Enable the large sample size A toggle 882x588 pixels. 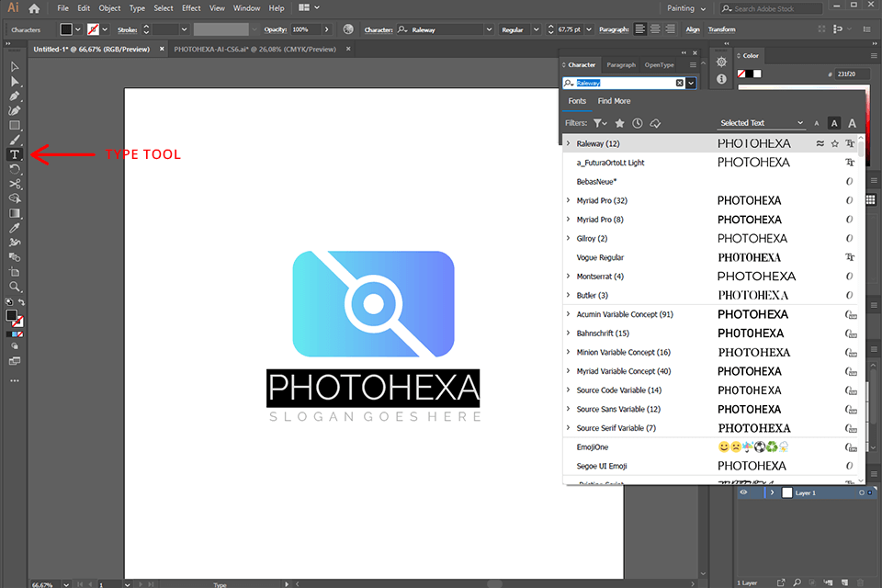(851, 122)
